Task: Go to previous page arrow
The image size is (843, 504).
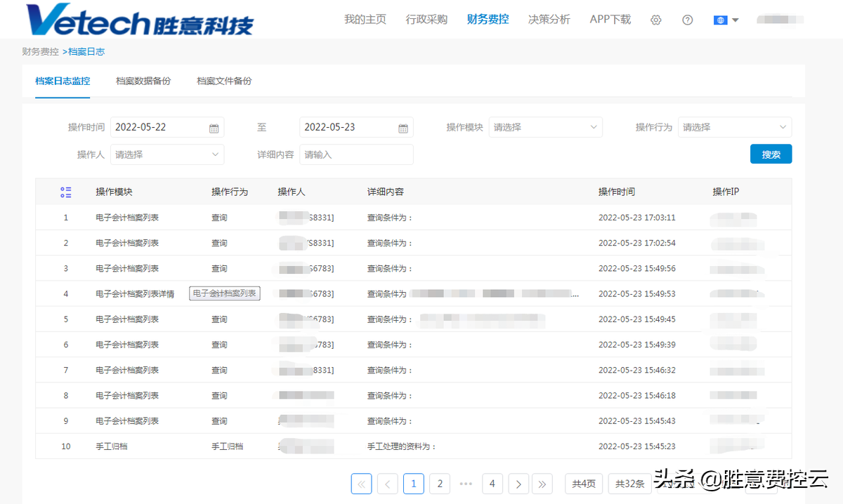Action: point(387,484)
